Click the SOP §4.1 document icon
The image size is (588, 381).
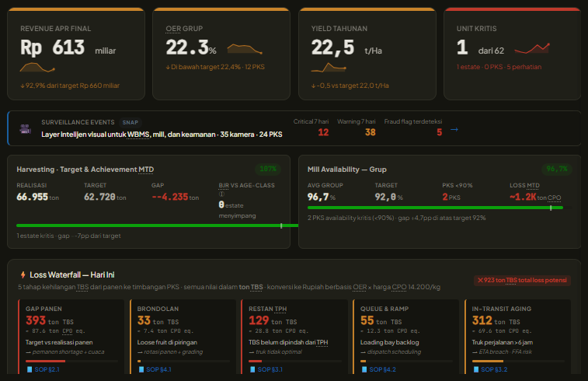click(141, 369)
